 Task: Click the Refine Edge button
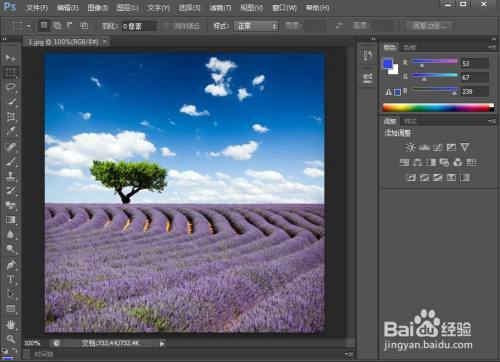tap(429, 26)
